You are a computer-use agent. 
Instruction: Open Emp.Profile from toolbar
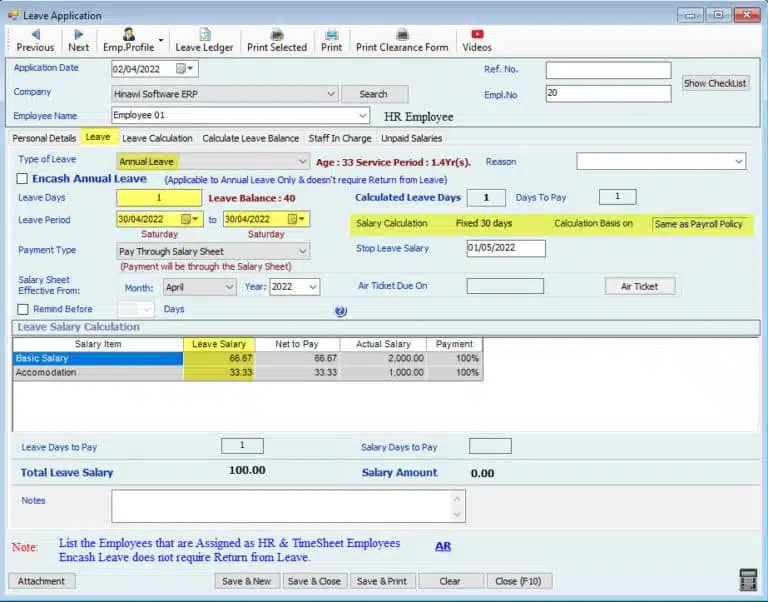click(x=128, y=40)
